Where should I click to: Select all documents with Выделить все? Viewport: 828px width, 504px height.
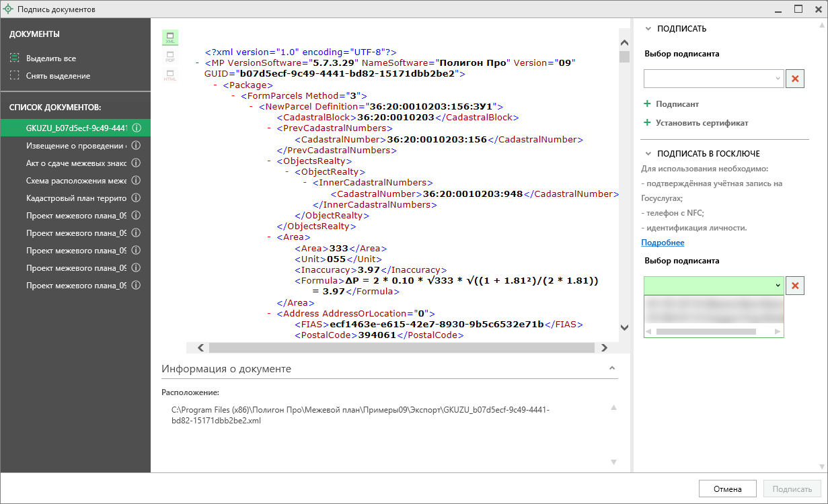coord(50,58)
